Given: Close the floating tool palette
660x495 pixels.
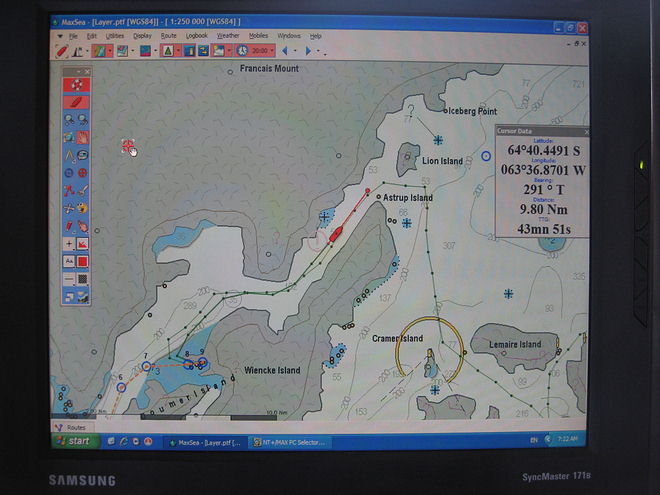Looking at the screenshot, I should [87, 72].
